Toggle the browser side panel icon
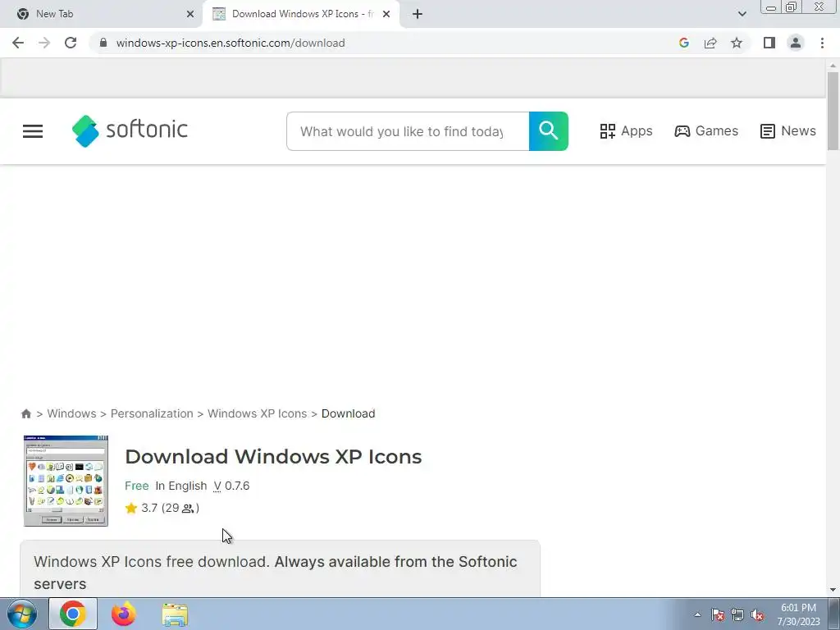This screenshot has width=840, height=630. coord(769,43)
